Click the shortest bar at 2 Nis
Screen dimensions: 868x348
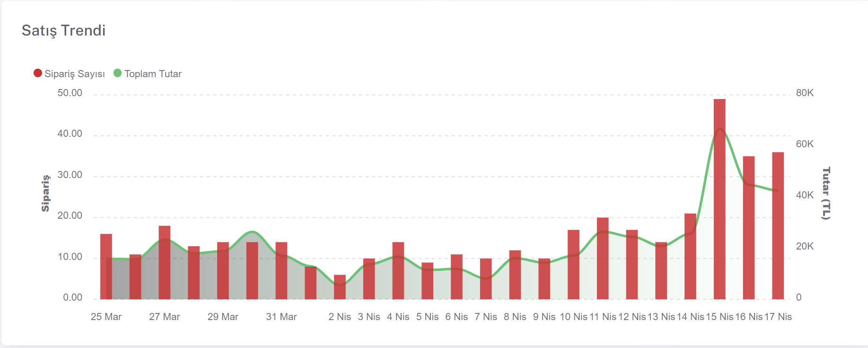pyautogui.click(x=340, y=287)
